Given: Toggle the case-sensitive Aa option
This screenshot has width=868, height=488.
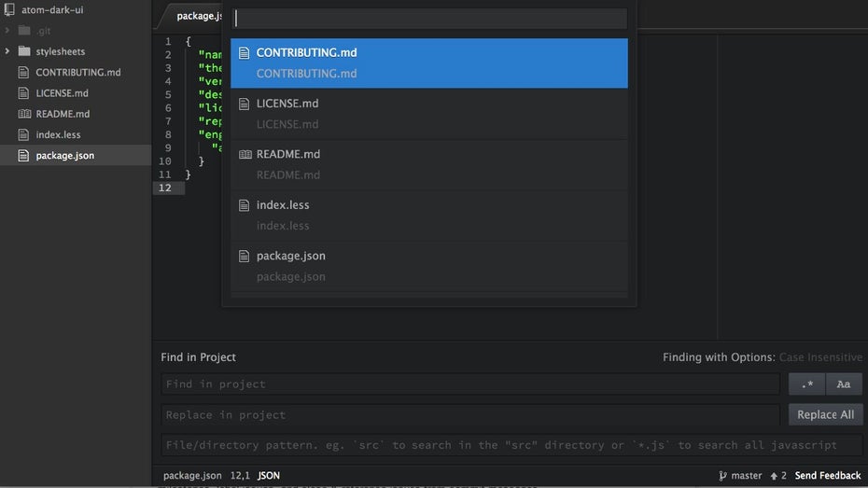Looking at the screenshot, I should point(844,383).
